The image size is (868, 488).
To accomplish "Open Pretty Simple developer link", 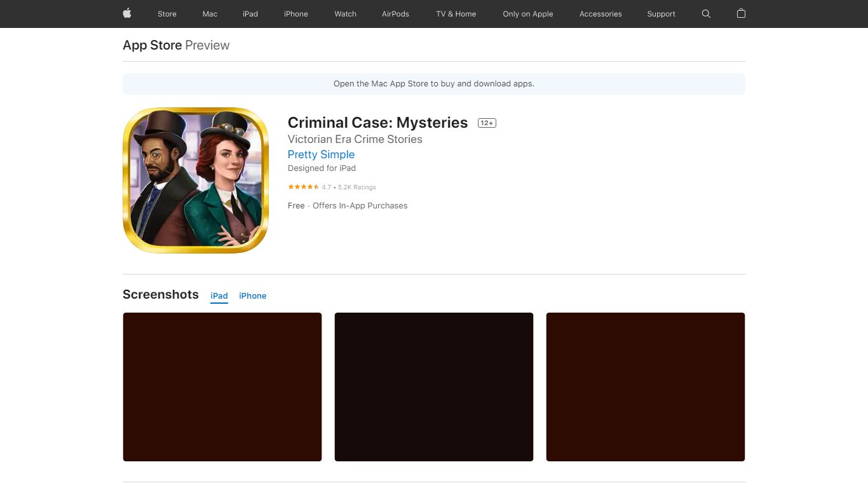I will (321, 154).
